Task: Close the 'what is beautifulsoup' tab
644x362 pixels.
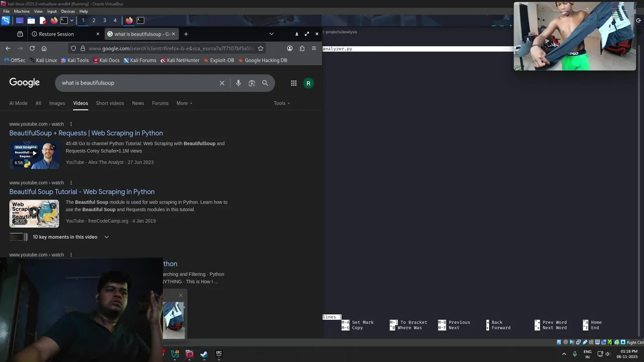Action: 174,34
